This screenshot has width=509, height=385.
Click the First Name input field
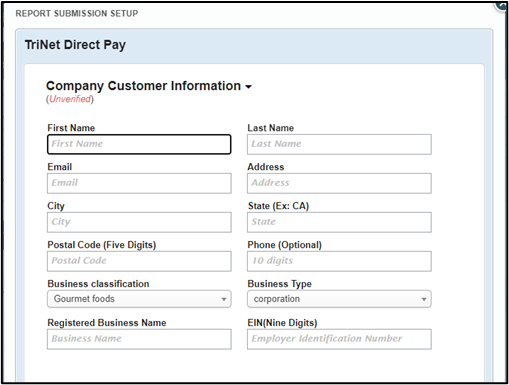coord(139,144)
